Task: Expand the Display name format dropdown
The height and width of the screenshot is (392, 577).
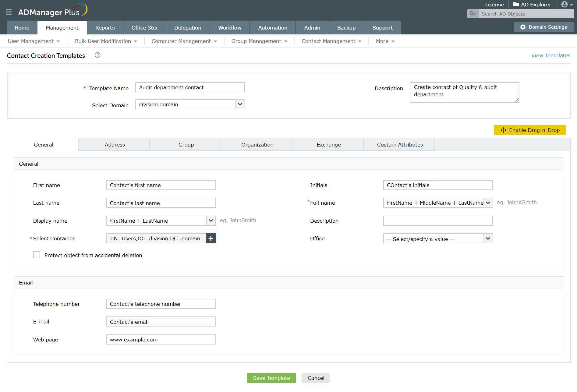Action: (211, 221)
